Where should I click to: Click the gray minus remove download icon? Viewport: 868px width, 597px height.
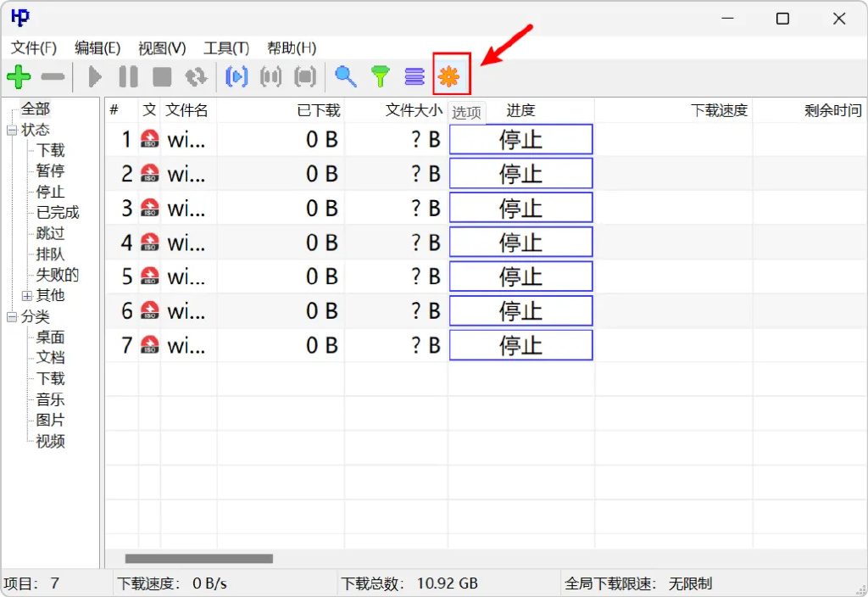click(53, 77)
